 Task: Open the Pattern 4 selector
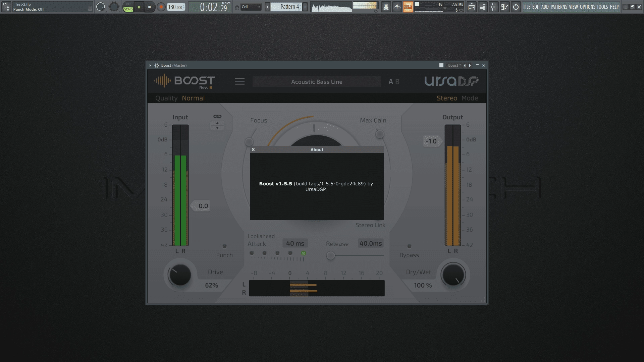pos(286,7)
